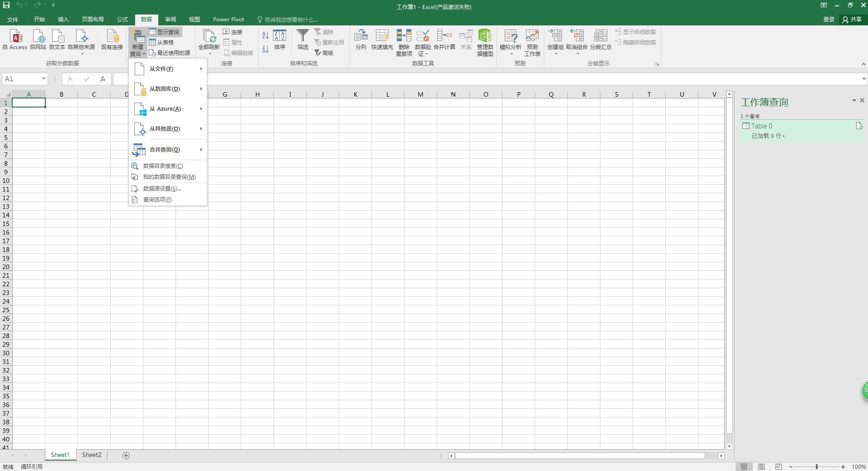Close the 工作簿查询 pane
868x471 pixels.
(862, 101)
